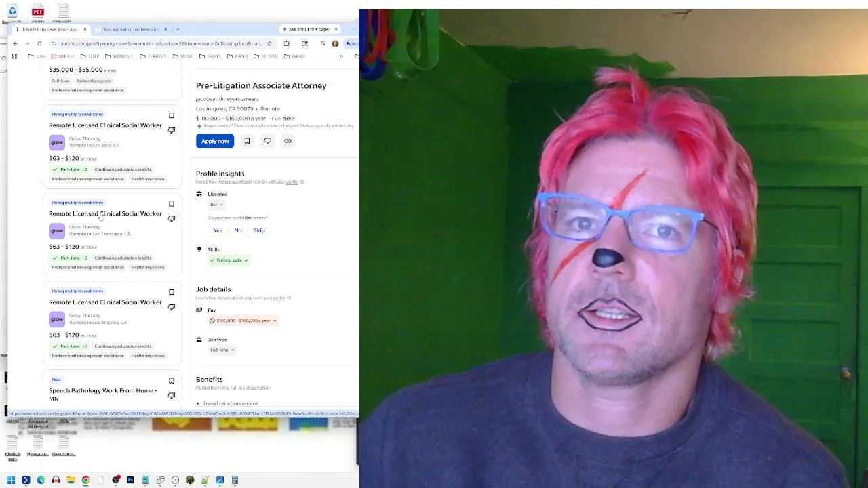The image size is (868, 488).
Task: Open the Chrome profile avatar
Action: click(x=335, y=43)
